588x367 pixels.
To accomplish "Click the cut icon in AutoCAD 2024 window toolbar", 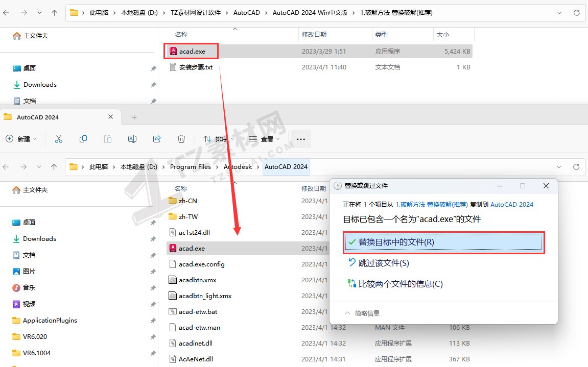I will 59,139.
